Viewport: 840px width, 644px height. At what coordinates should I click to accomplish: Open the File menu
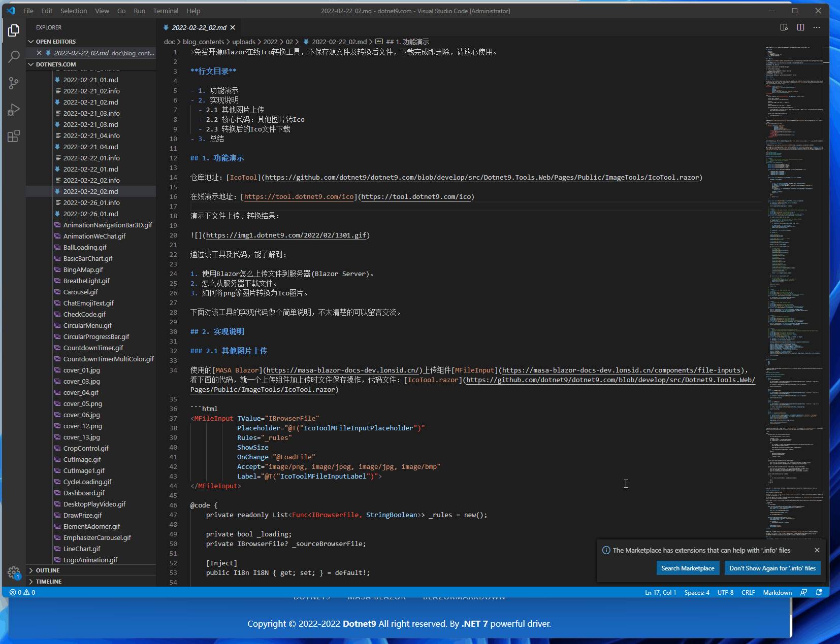tap(28, 11)
